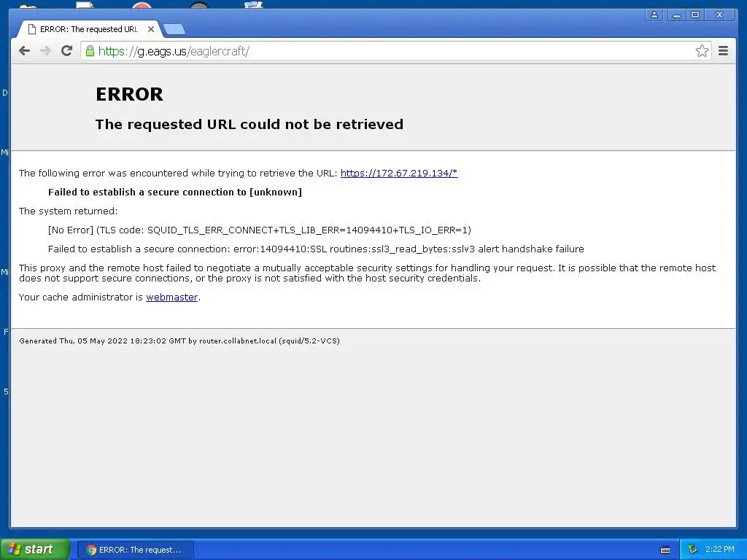Select the 'ERROR: The requested URL' tab
747x560 pixels.
90,29
